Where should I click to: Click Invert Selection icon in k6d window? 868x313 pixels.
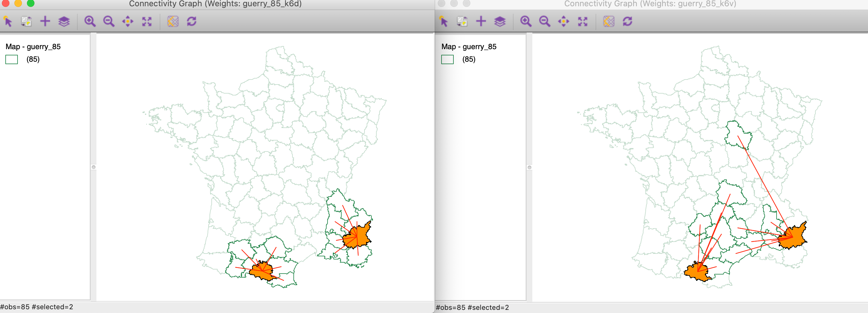click(x=26, y=22)
